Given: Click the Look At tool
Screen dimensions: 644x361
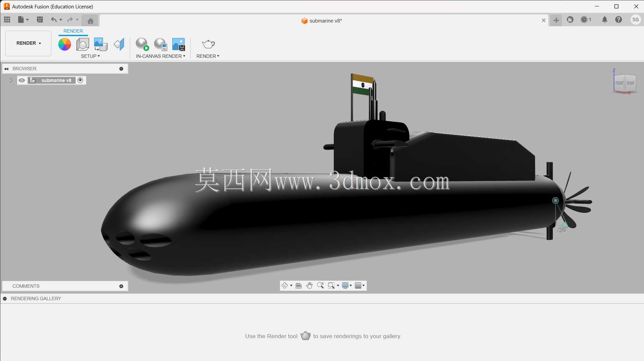Looking at the screenshot, I should (298, 285).
